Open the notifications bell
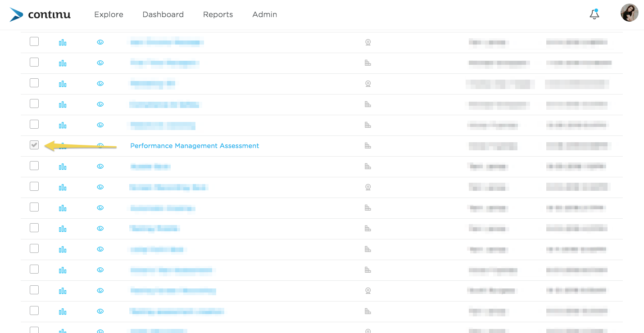Image resolution: width=644 pixels, height=333 pixels. point(594,14)
